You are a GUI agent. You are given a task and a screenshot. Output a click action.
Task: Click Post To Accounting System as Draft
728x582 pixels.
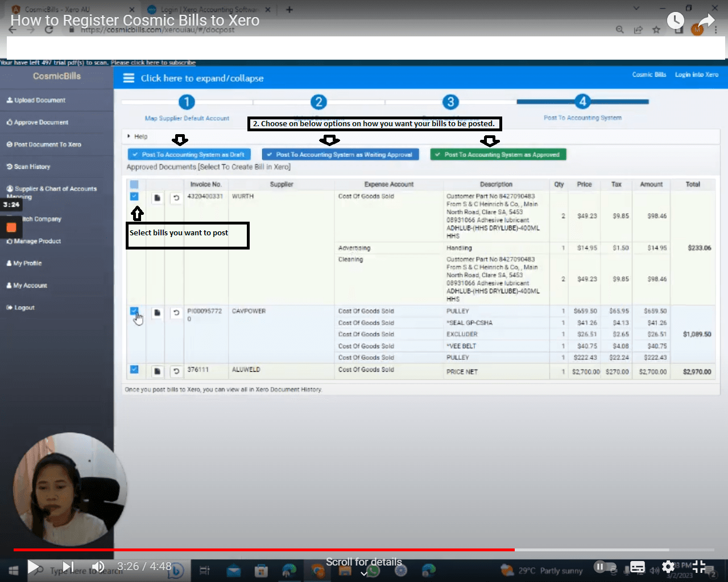(189, 155)
